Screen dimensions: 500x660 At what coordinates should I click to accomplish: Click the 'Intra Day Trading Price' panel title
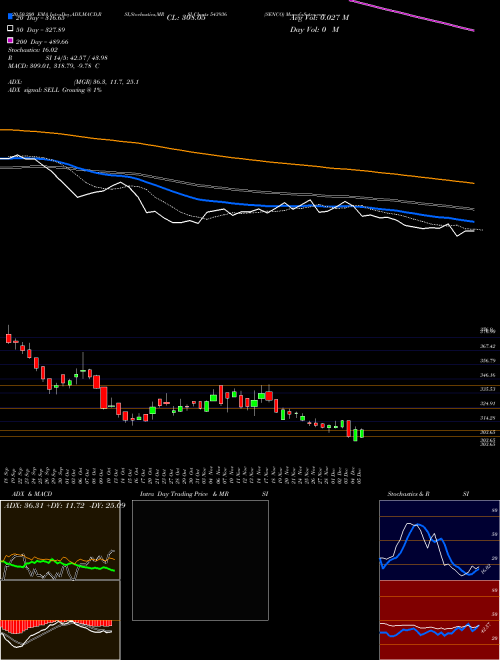[x=174, y=494]
